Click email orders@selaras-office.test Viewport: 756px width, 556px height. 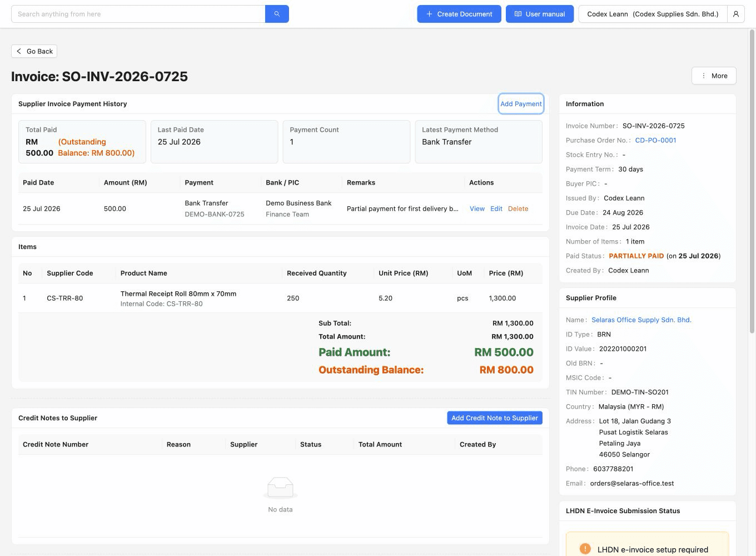632,483
